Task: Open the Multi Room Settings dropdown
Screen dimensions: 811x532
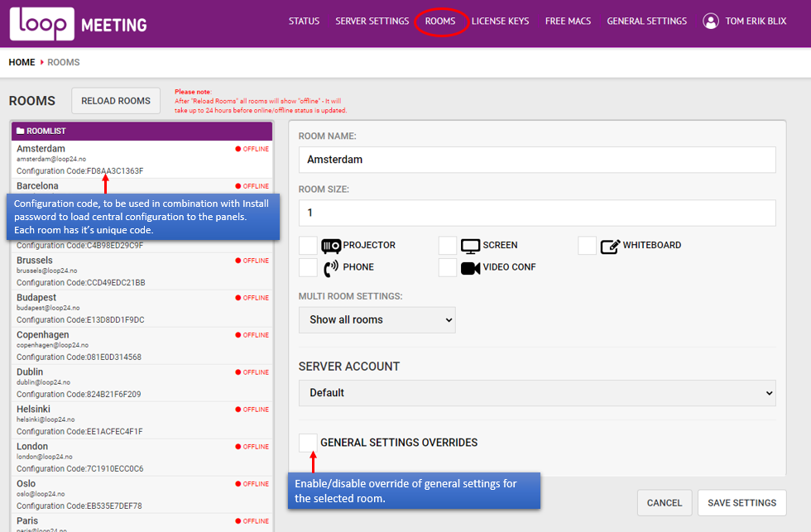Action: [x=377, y=320]
